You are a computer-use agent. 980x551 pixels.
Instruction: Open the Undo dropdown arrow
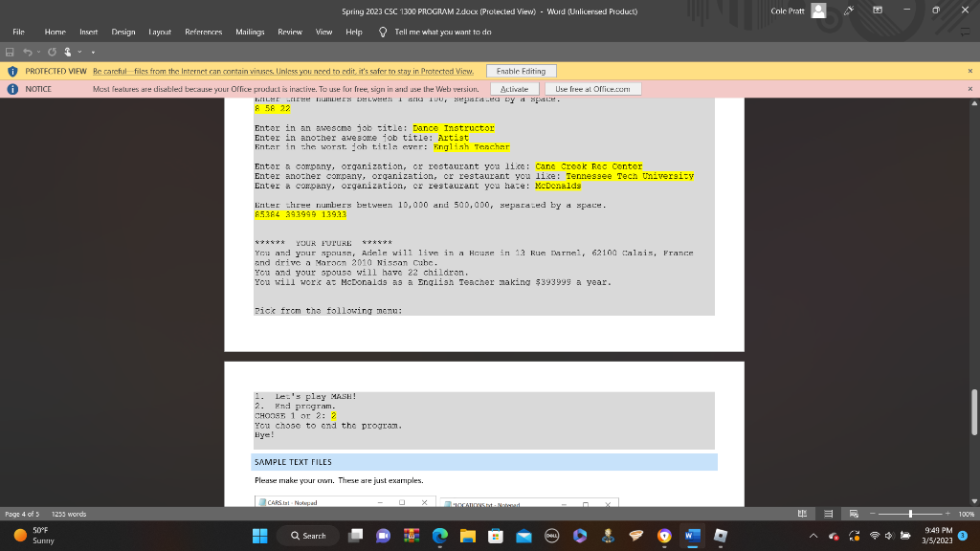(x=38, y=54)
